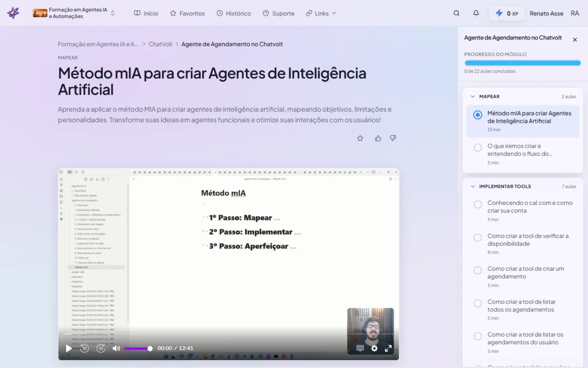Click the RA user avatar
The height and width of the screenshot is (368, 588).
point(575,13)
